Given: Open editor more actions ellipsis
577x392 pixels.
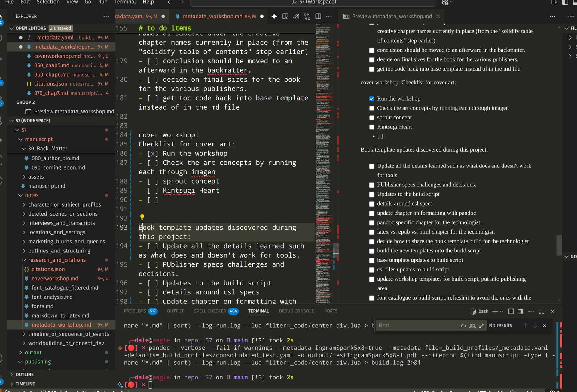Looking at the screenshot, I should point(329,16).
